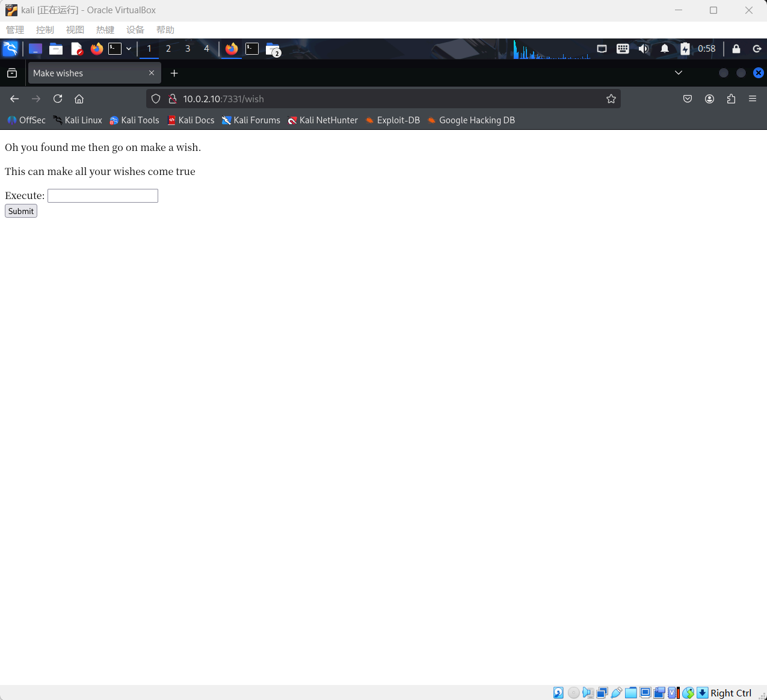Open the Firefox extensions panel
The image size is (767, 700).
(x=731, y=99)
